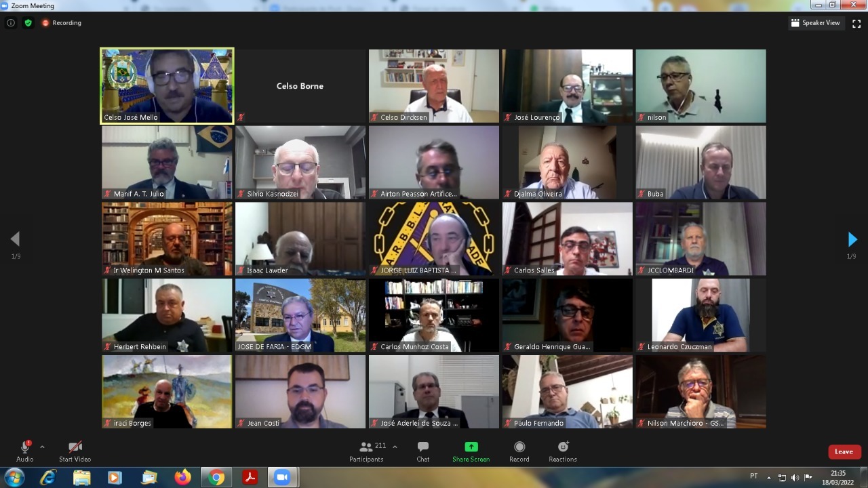Screen dimensions: 868x488
Task: Select Celso José Mello's video tile
Action: click(167, 85)
